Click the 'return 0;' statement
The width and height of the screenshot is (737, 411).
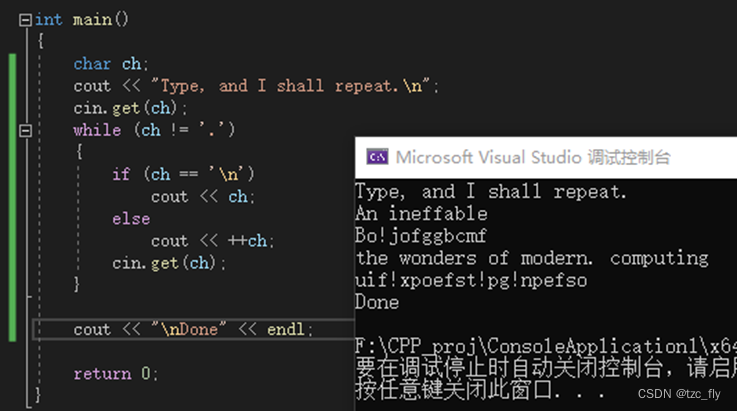tap(116, 374)
